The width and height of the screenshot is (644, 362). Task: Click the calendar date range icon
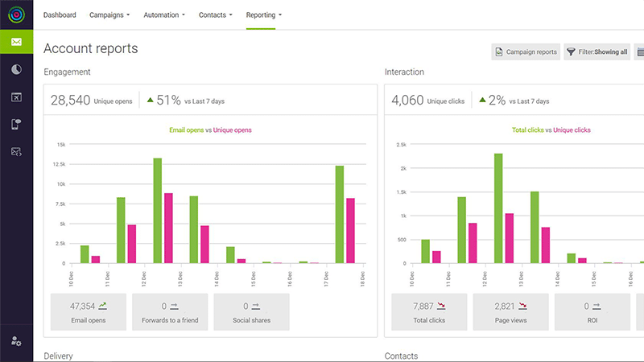pyautogui.click(x=639, y=52)
